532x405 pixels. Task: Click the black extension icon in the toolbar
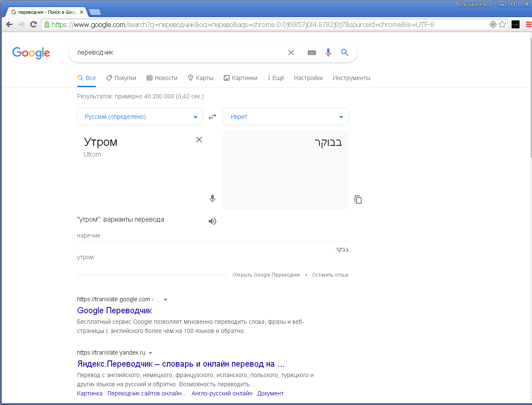516,25
